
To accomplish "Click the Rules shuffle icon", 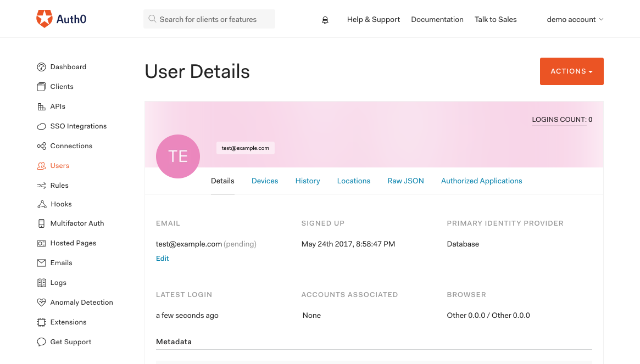I will coord(41,186).
